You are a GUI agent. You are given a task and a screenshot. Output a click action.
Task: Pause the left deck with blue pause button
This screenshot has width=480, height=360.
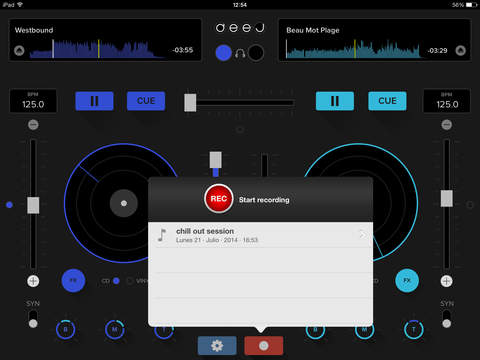point(94,101)
